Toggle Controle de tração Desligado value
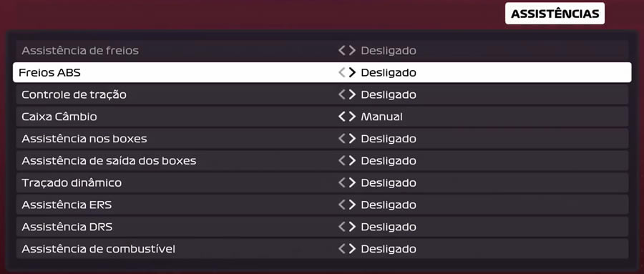The height and width of the screenshot is (274, 644). [x=389, y=95]
